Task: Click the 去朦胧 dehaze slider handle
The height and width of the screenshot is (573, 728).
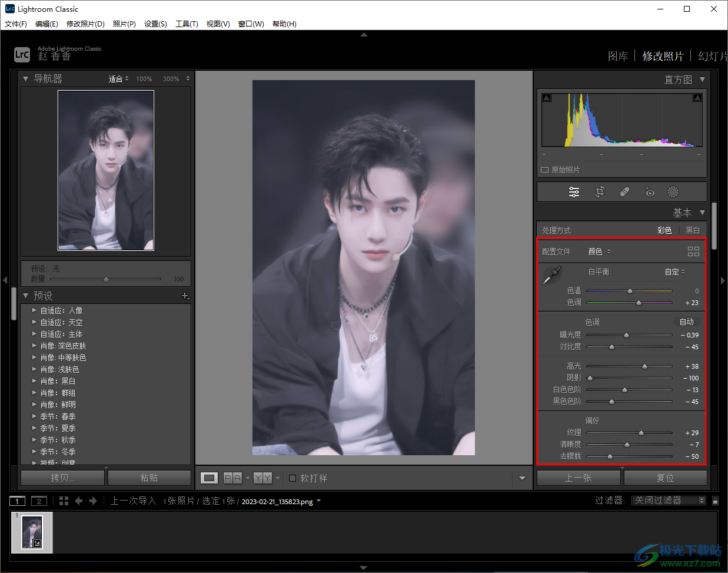Action: coord(610,456)
